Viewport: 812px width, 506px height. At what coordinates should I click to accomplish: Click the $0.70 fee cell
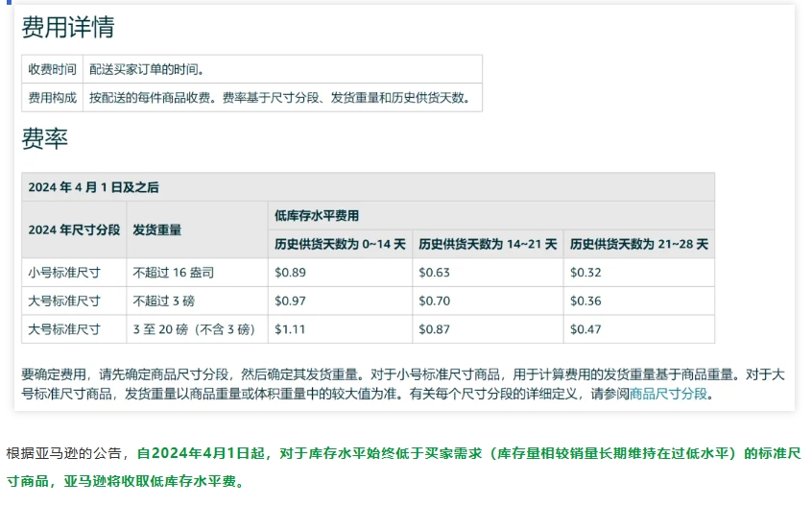(x=488, y=301)
